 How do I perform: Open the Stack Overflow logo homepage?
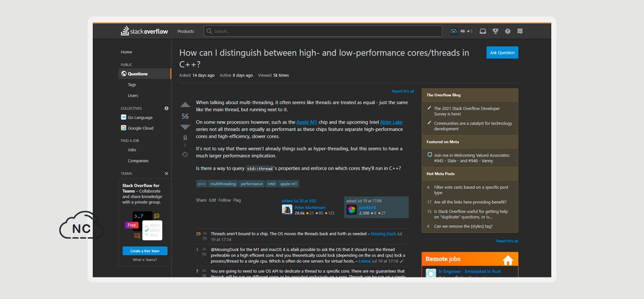144,31
